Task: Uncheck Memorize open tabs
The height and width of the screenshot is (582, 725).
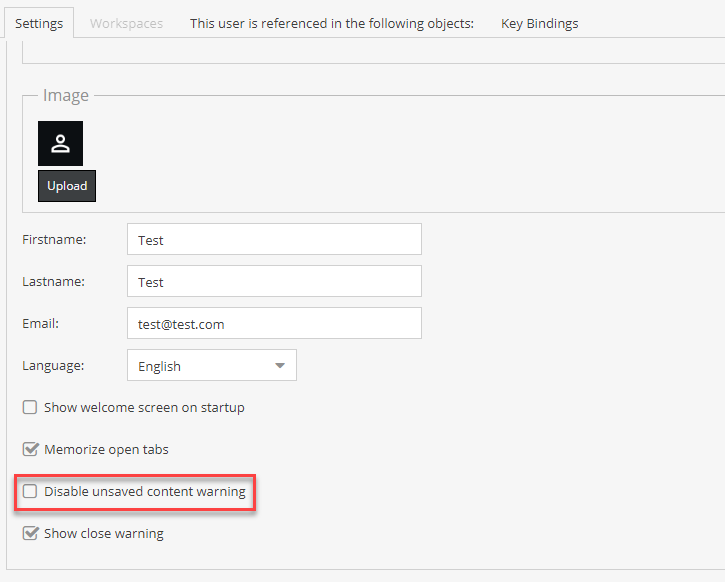Action: [x=30, y=449]
